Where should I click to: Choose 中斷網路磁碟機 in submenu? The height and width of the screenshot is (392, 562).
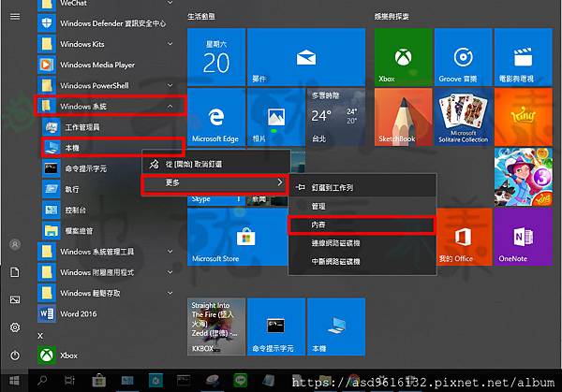(x=362, y=262)
